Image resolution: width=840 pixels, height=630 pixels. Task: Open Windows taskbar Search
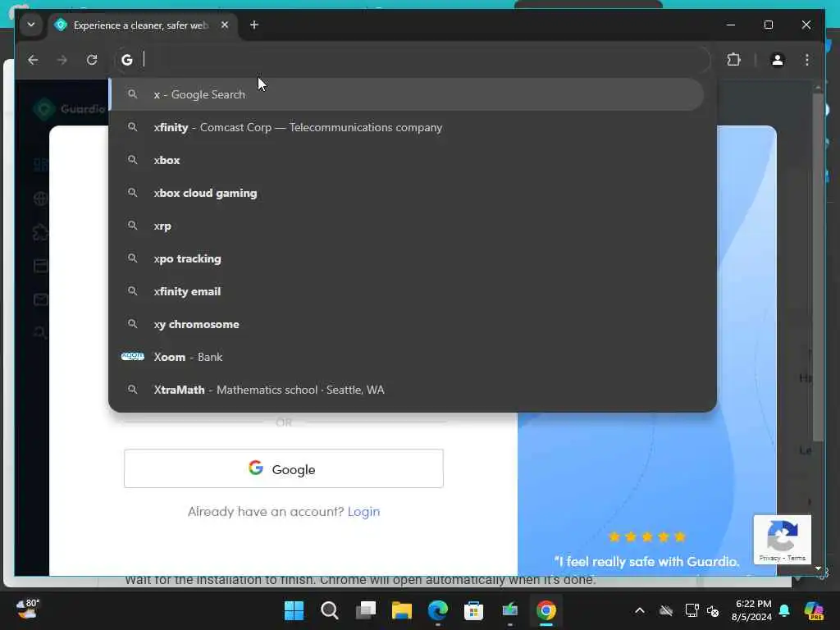click(330, 610)
